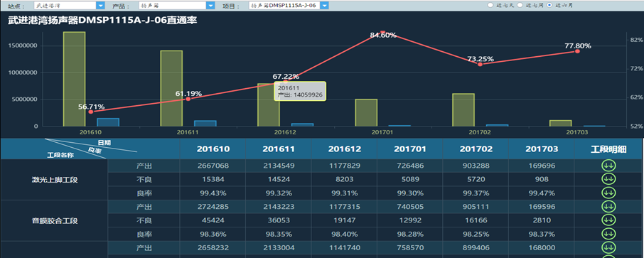This screenshot has height=258, width=644.
Task: Click the cell showing 2658232
Action: click(x=213, y=248)
